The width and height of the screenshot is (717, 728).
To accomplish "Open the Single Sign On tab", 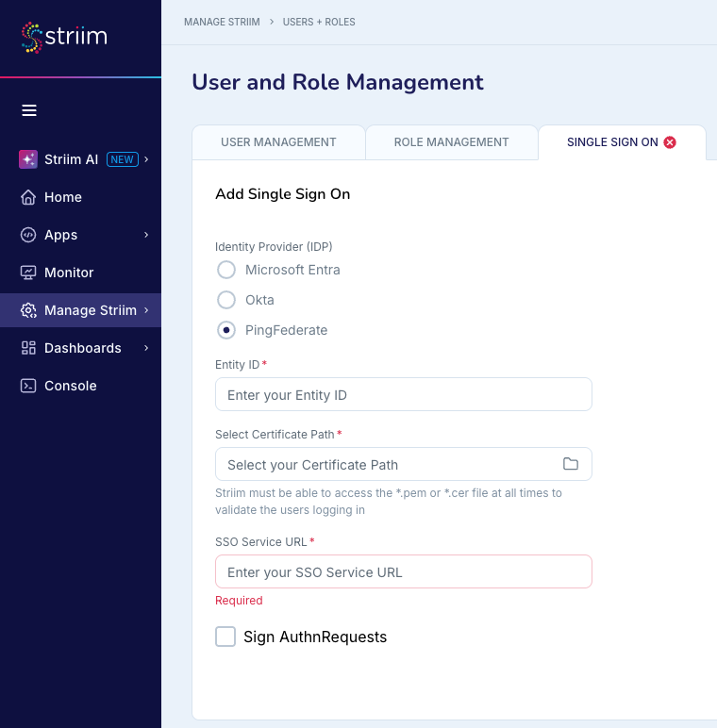I will pos(622,142).
